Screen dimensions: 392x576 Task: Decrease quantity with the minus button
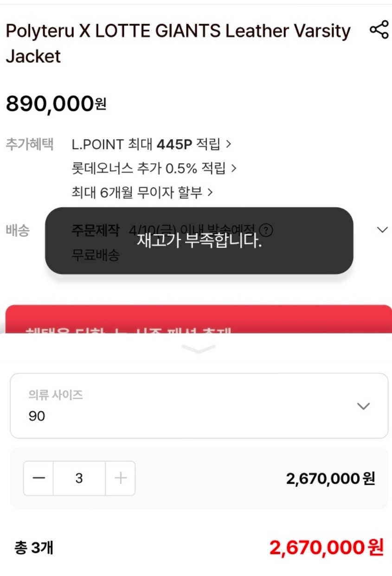coord(39,478)
